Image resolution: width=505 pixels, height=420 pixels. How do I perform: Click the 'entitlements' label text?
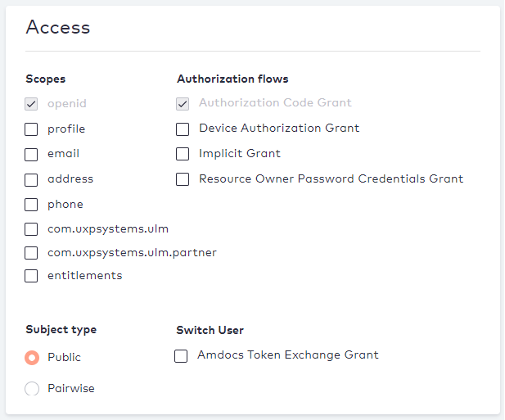click(x=85, y=276)
